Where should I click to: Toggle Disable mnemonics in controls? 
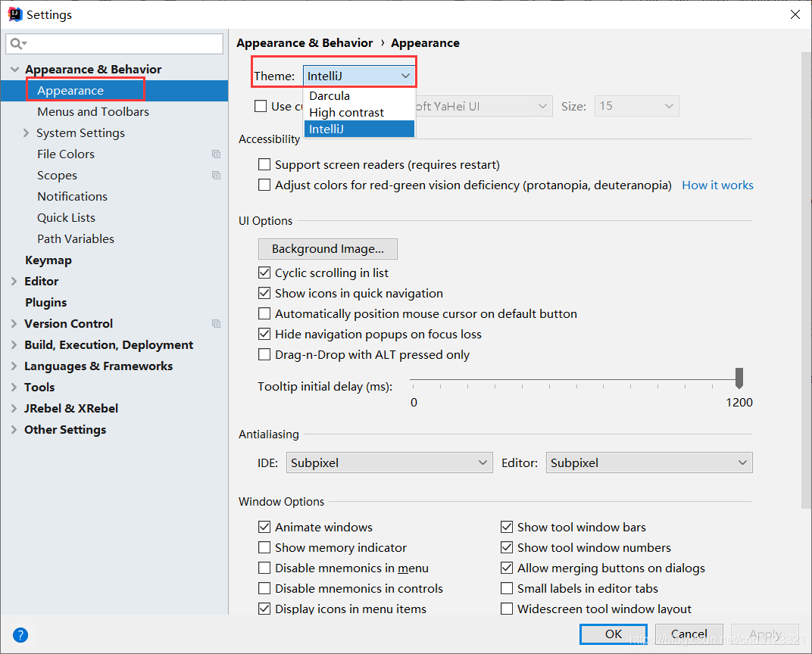coord(264,588)
